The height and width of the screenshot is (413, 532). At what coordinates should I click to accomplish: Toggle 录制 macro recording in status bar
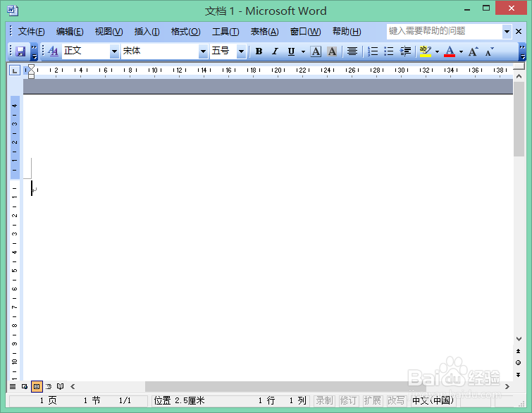(324, 400)
